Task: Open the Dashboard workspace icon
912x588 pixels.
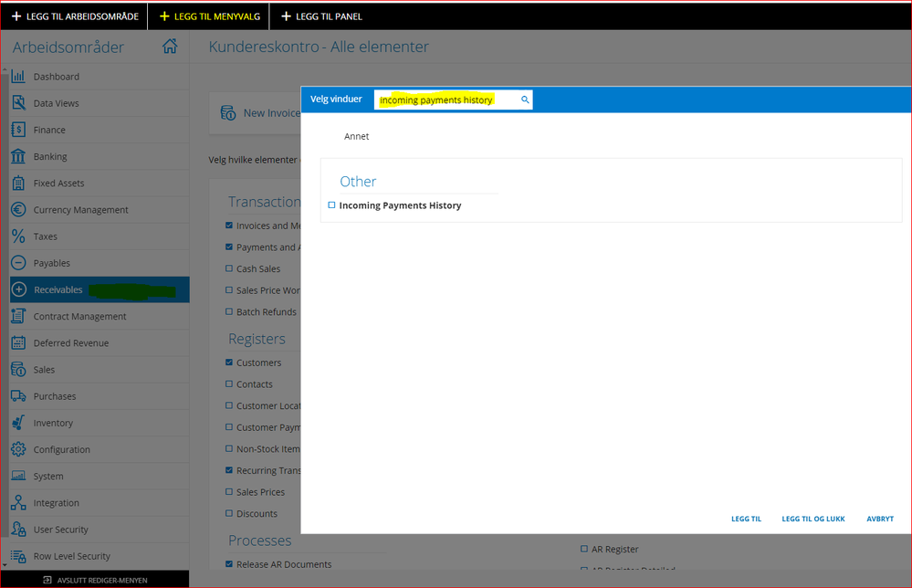Action: (x=18, y=76)
